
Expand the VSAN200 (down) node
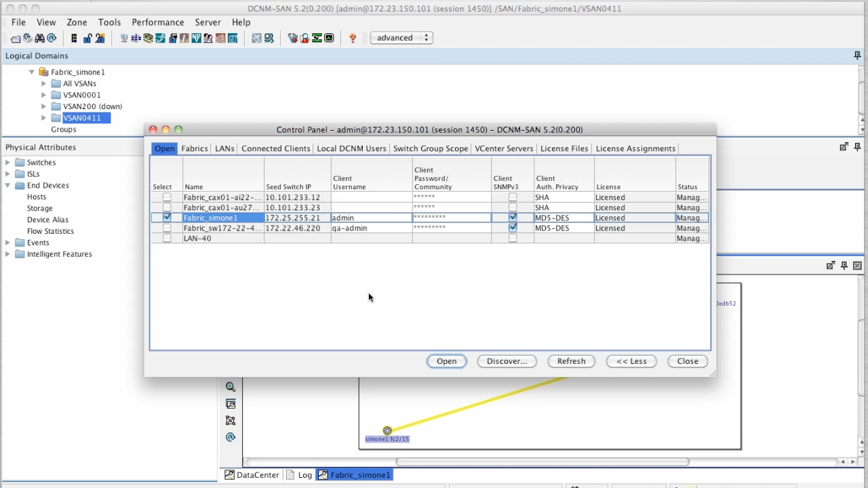coord(43,106)
